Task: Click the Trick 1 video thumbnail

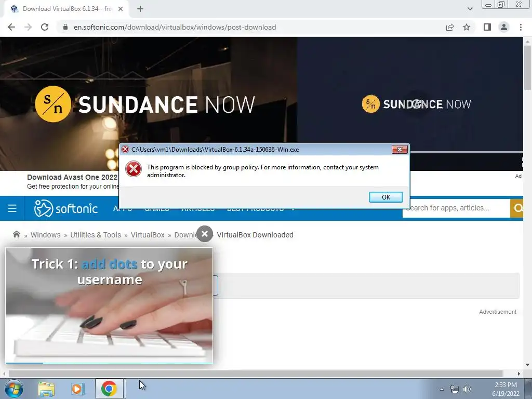Action: 109,305
